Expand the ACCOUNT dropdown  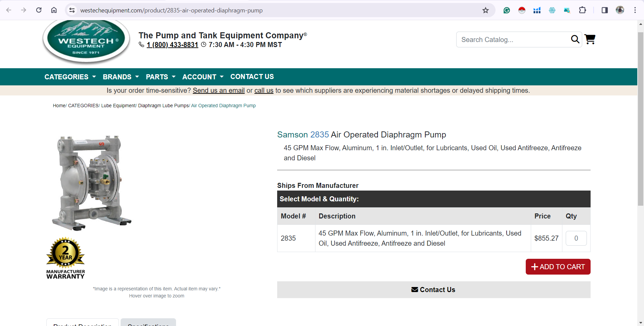203,77
